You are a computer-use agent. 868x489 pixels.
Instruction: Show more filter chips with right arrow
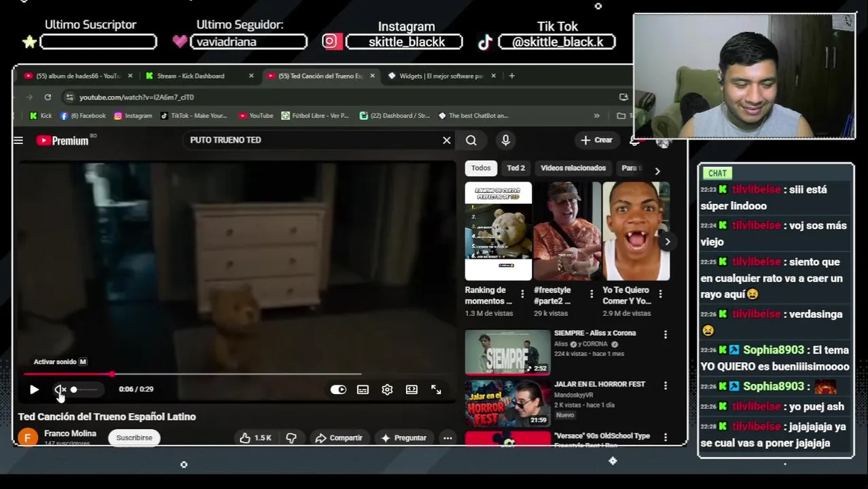(657, 170)
